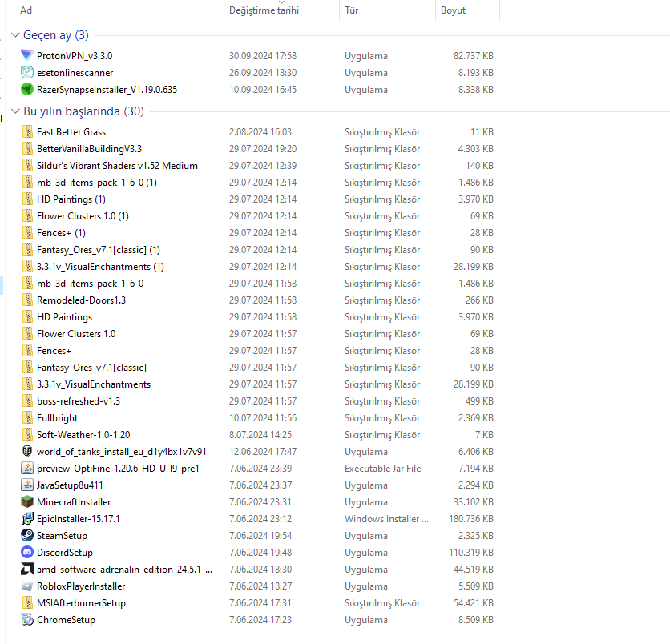This screenshot has height=644, width=670.
Task: Collapse the Geçen ay (3) group chevron
Action: pyautogui.click(x=15, y=35)
